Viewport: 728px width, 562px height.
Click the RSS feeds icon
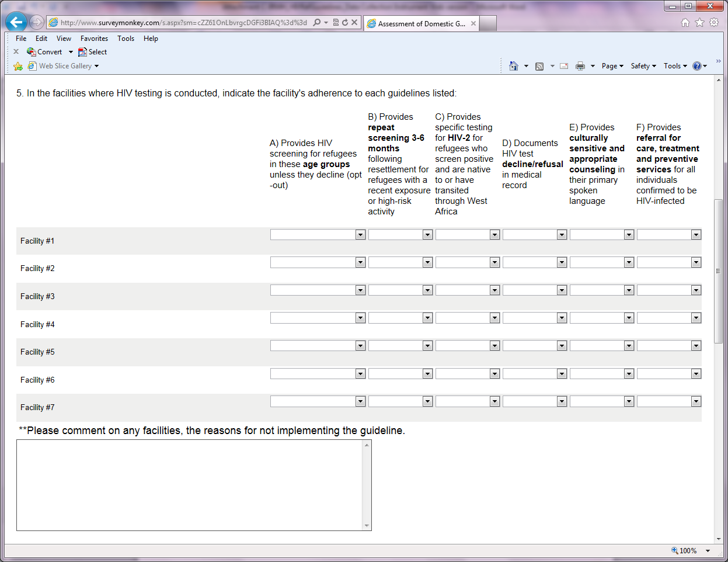[539, 66]
